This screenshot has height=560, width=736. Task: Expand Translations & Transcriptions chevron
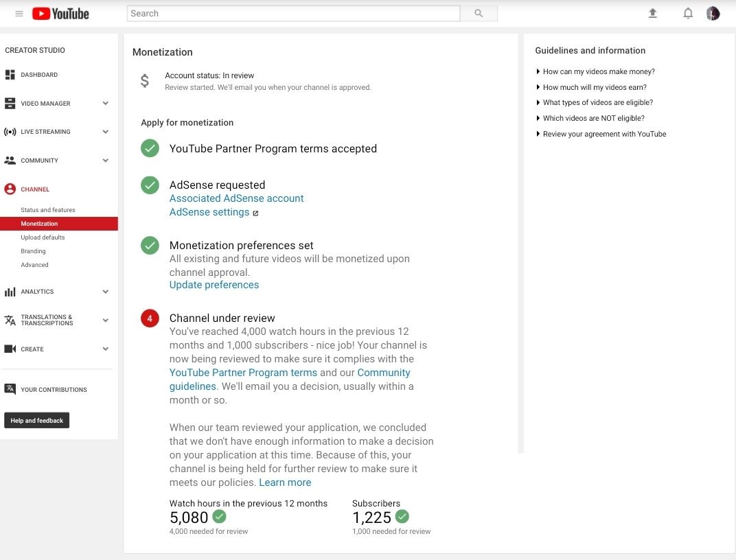pos(106,320)
